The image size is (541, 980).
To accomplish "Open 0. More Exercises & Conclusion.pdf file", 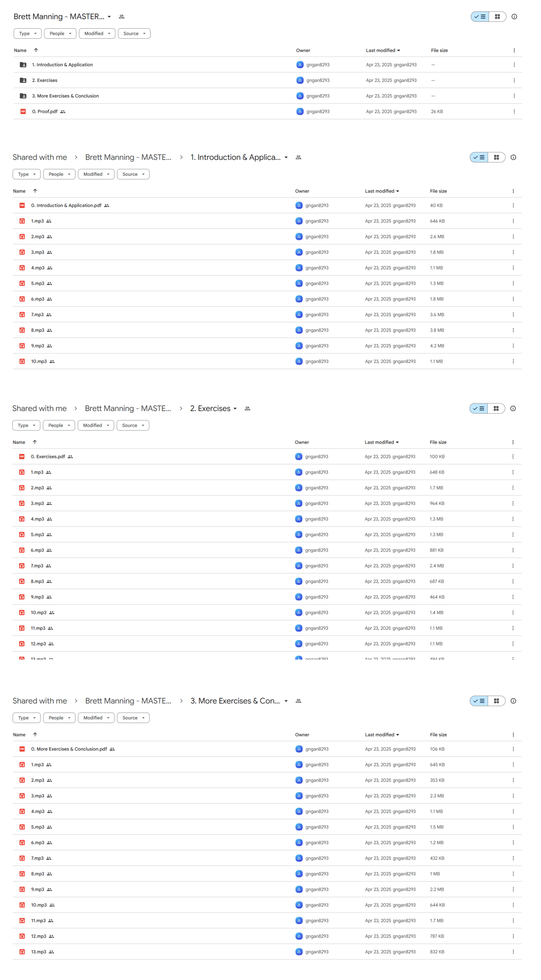I will (x=69, y=749).
